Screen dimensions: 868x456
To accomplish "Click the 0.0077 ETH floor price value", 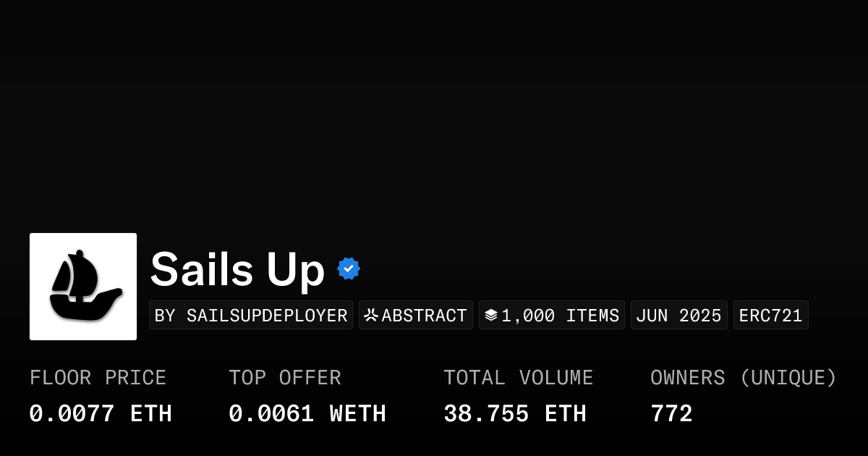I will [x=101, y=414].
